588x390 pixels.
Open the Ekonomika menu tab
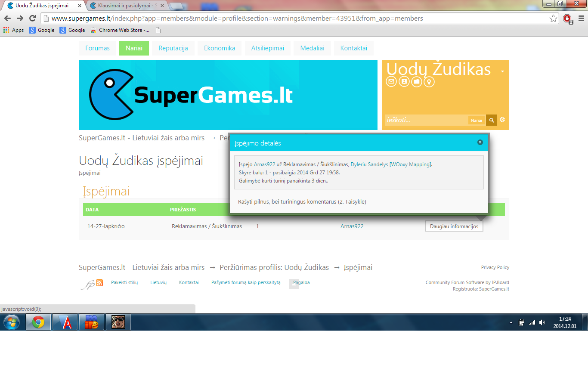click(x=220, y=48)
